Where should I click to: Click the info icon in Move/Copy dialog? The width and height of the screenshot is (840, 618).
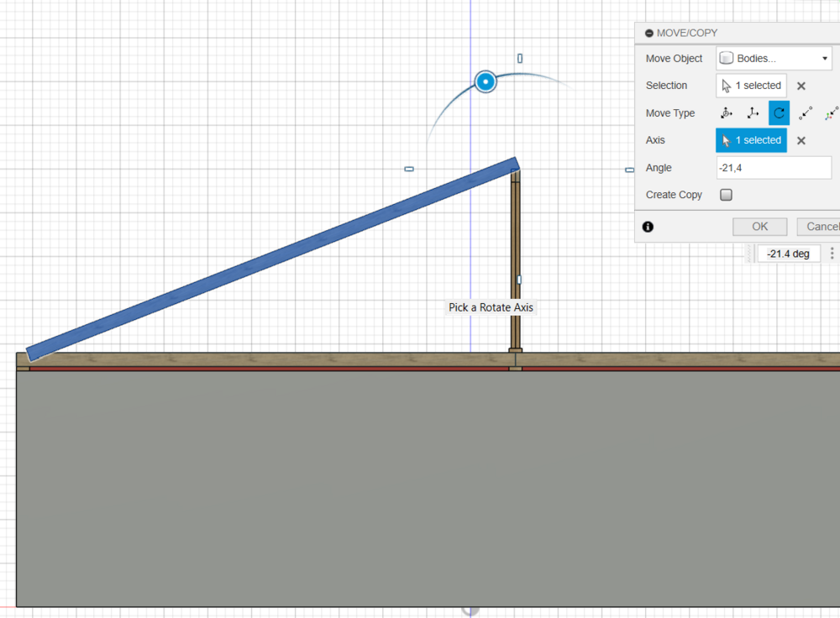point(648,227)
